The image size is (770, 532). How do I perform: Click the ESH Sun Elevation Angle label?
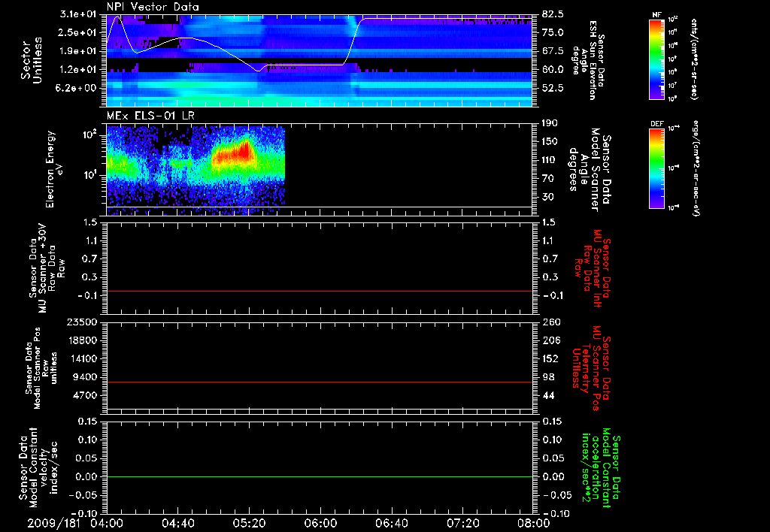(x=588, y=60)
